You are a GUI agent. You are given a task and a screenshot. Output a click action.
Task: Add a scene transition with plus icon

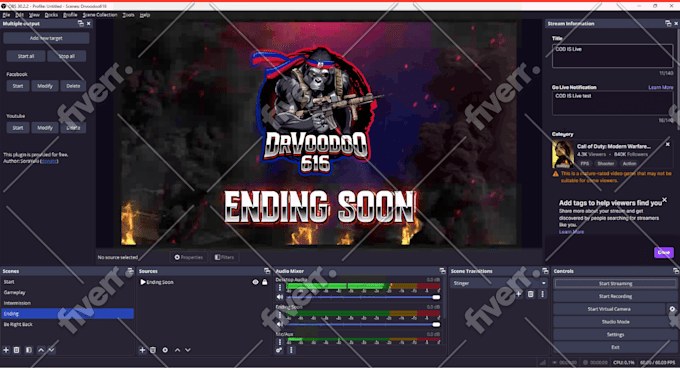(519, 294)
